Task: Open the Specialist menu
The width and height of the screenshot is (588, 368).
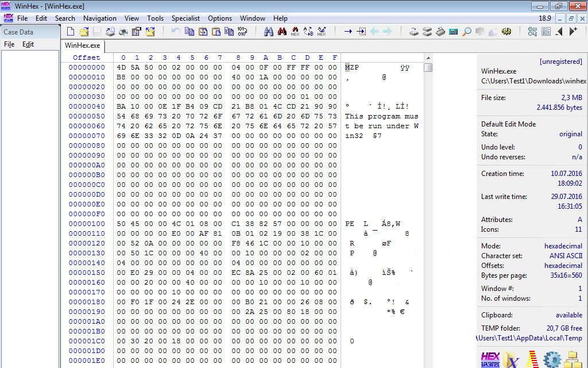Action: tap(185, 18)
